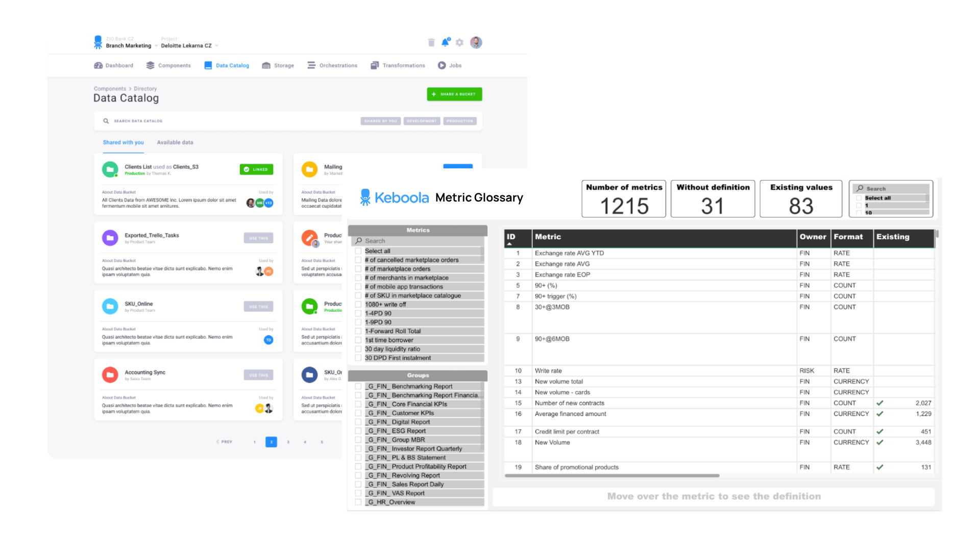This screenshot has width=980, height=551.
Task: Click the Dashboard gauge icon
Action: click(99, 65)
